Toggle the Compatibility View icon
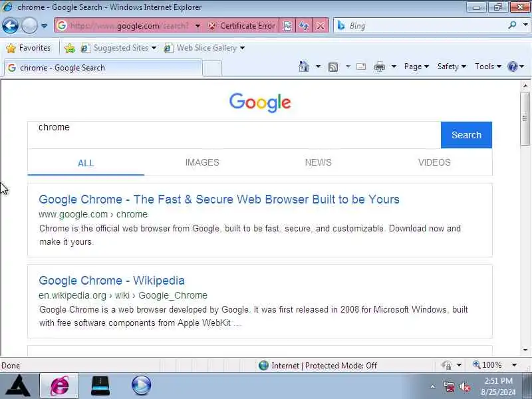 287,26
